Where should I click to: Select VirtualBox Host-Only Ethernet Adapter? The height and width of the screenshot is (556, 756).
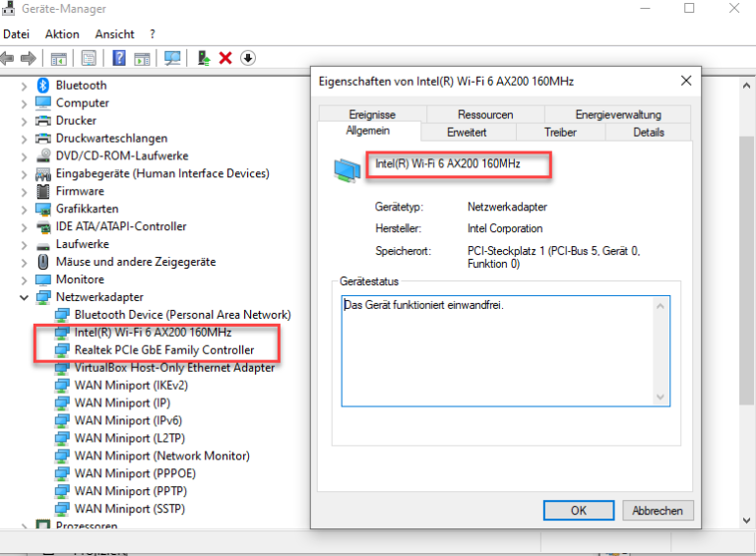pos(174,368)
